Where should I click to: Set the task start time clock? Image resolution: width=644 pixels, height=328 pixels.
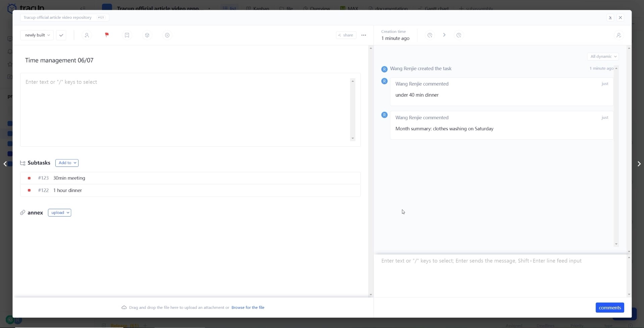[430, 35]
